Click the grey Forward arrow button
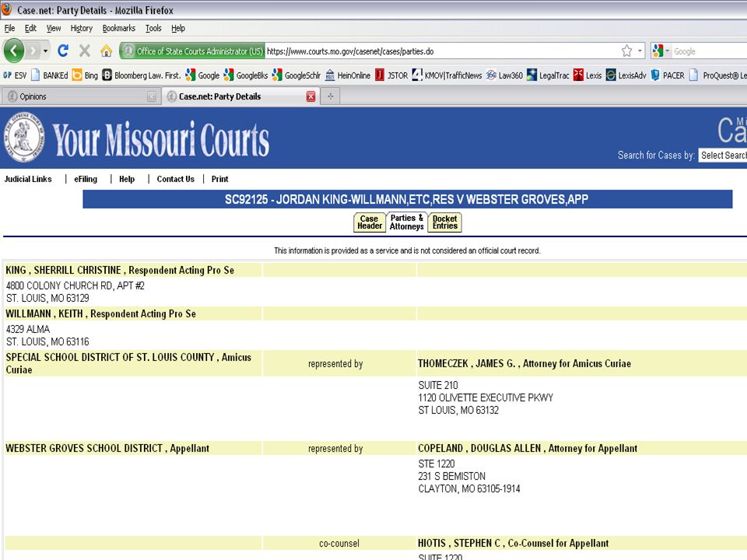Screen dimensions: 747x560 click(x=33, y=51)
